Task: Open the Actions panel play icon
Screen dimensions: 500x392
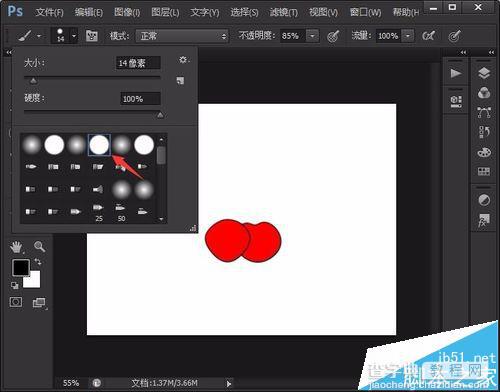Action: [456, 73]
